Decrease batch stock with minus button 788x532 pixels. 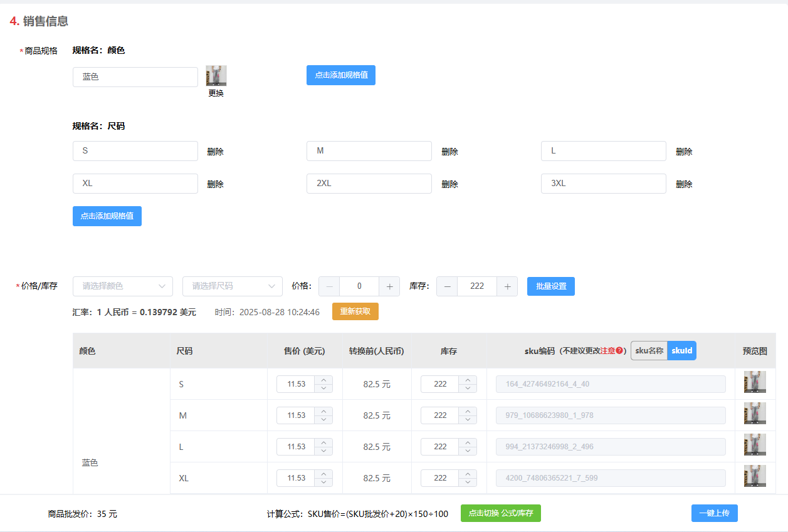coord(447,286)
